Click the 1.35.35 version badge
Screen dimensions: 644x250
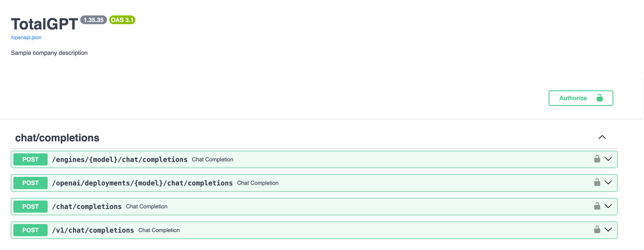(94, 20)
